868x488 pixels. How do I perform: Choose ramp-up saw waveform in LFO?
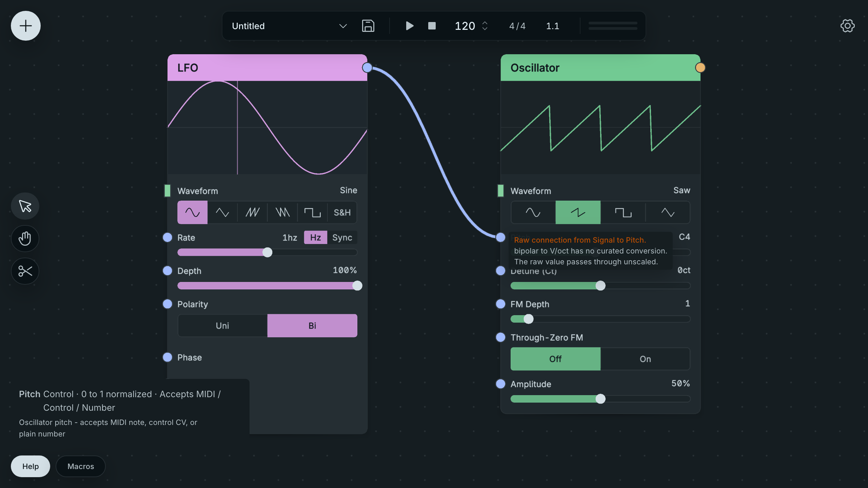[x=252, y=212]
